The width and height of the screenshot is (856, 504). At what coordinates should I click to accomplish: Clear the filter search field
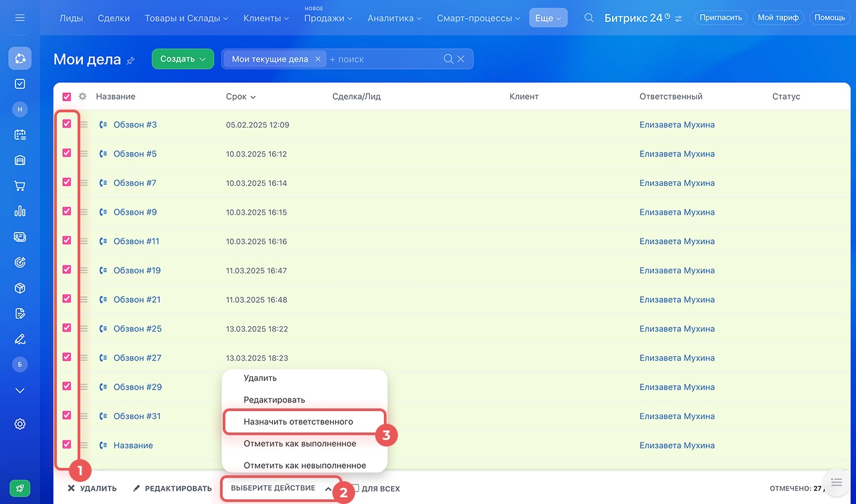click(x=461, y=59)
